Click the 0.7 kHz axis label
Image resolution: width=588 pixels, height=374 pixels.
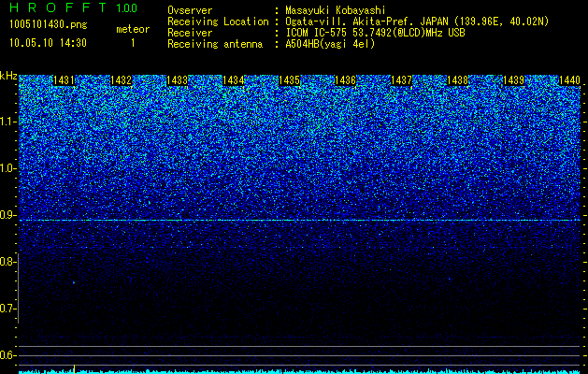pos(7,309)
